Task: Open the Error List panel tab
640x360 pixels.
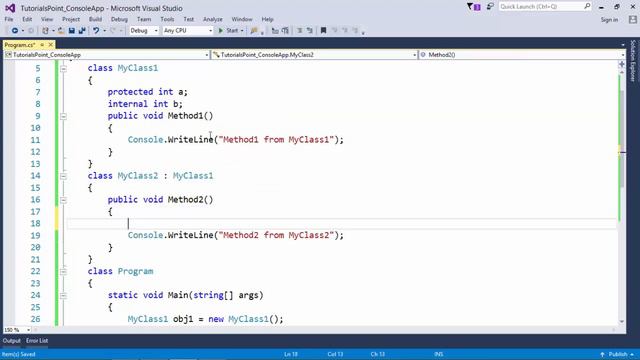Action: [37, 340]
